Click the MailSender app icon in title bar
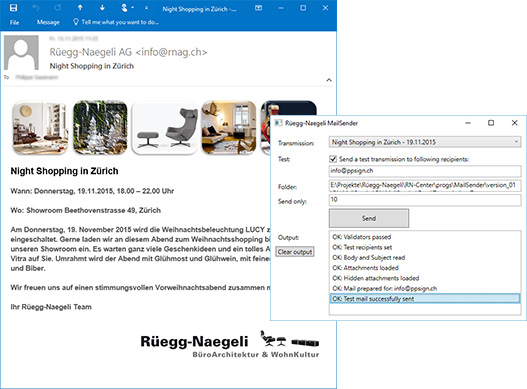The image size is (527, 389). (278, 123)
